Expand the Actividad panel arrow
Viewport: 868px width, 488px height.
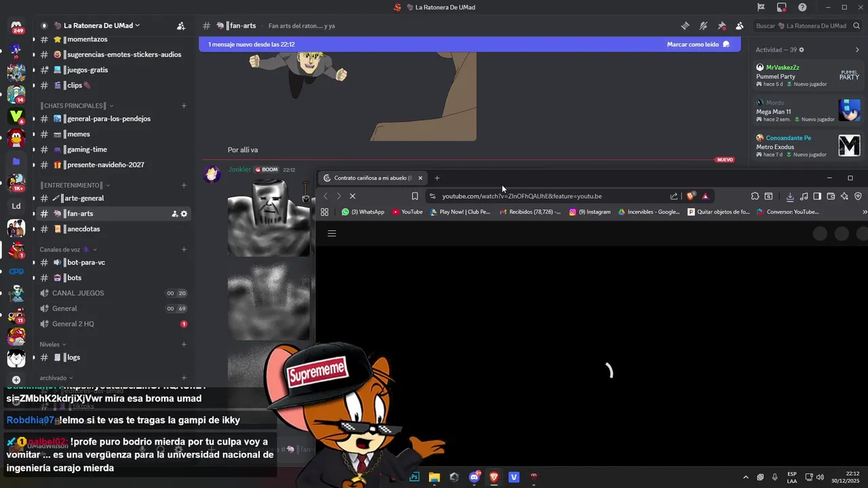(x=857, y=50)
